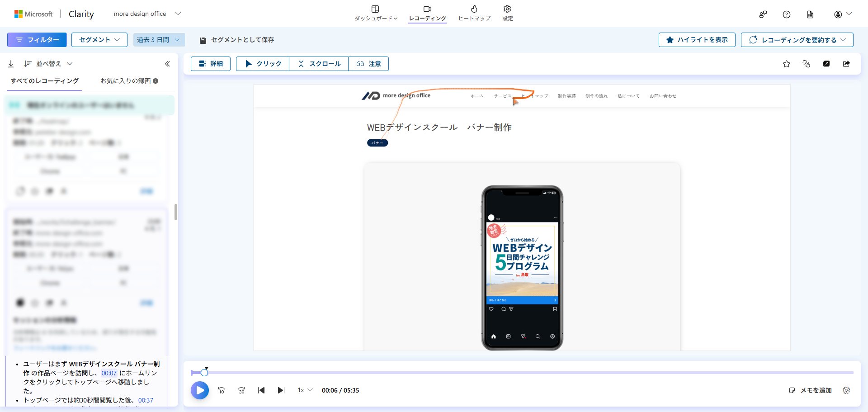Click the share/invite people icon
This screenshot has height=412, width=868.
[763, 14]
